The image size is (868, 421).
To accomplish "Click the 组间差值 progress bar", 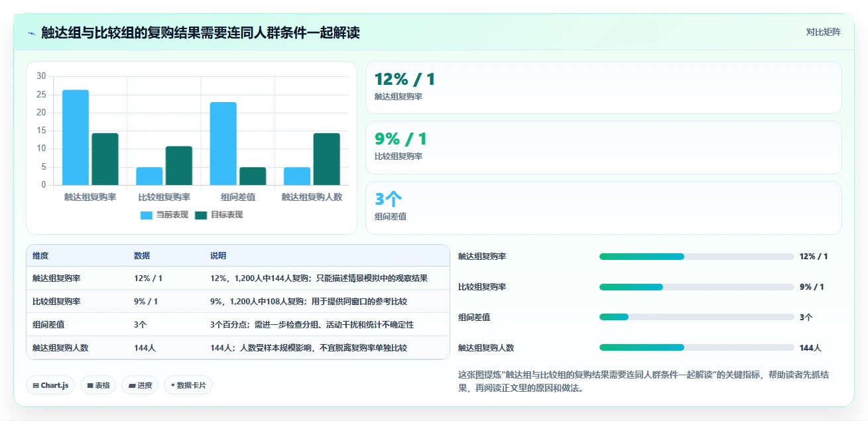I will [x=696, y=317].
